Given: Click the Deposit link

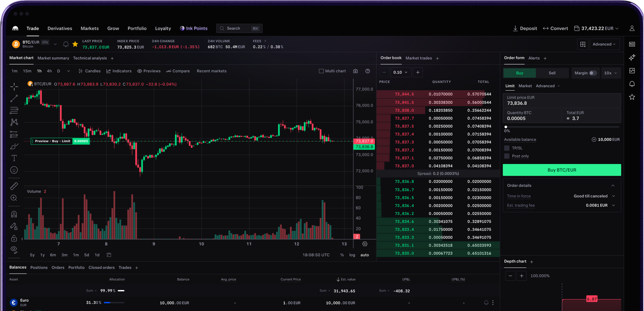Looking at the screenshot, I should tap(525, 29).
